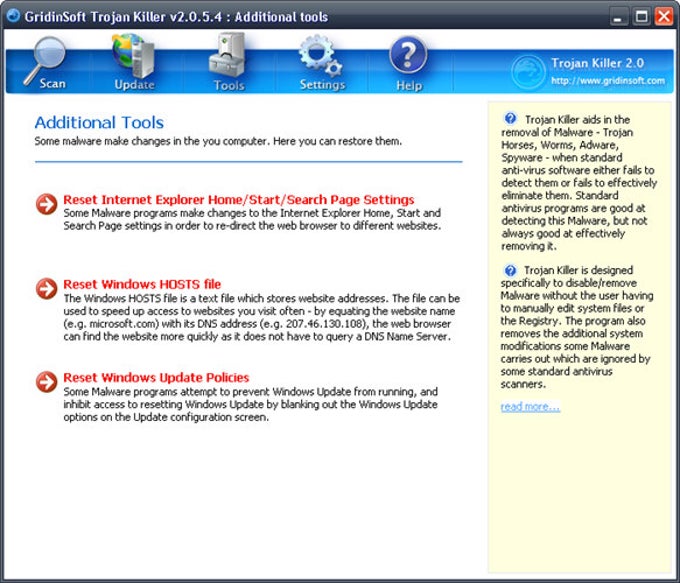
Task: Reset Internet Explorer Home/Start/Search Page Settings link
Action: click(239, 200)
